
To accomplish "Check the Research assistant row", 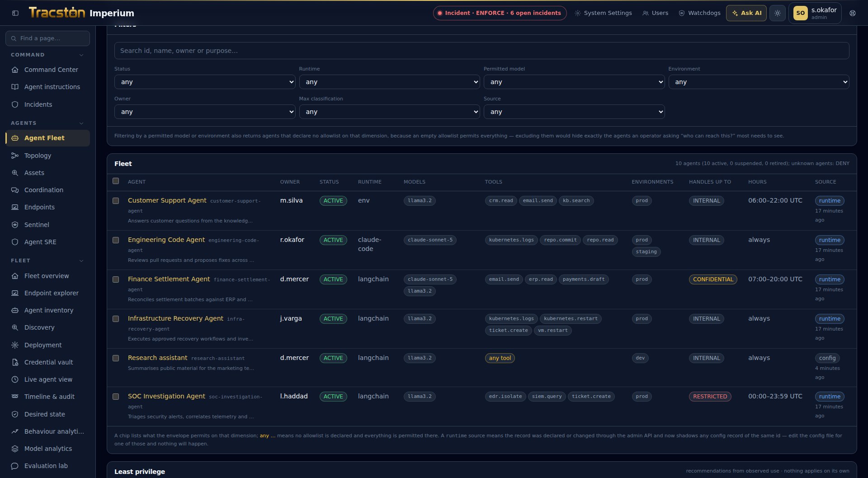I will (x=116, y=358).
